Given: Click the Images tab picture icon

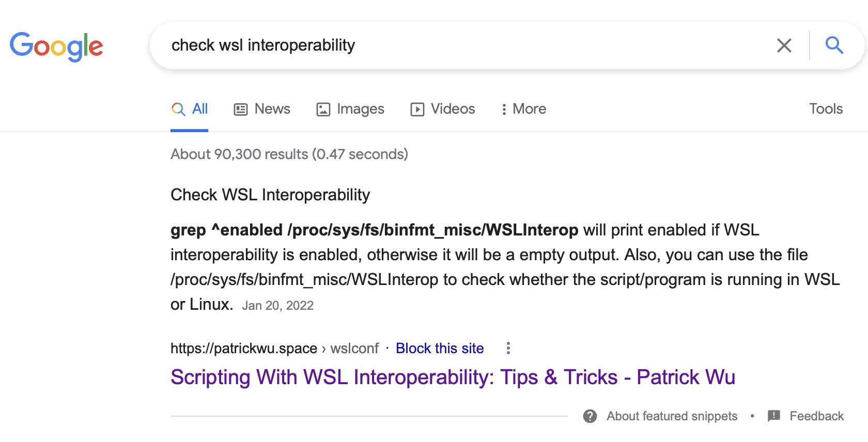Looking at the screenshot, I should (323, 109).
